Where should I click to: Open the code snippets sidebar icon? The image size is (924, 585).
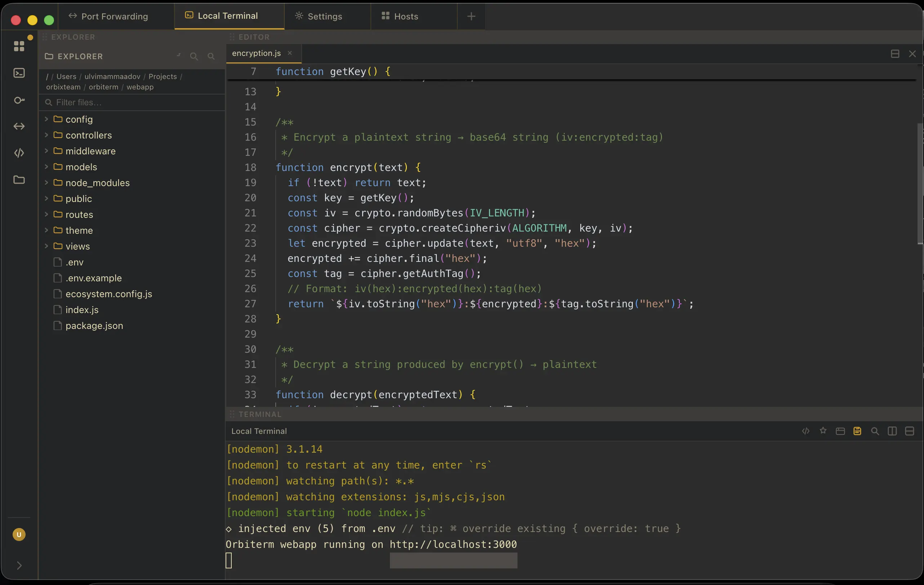click(x=19, y=153)
